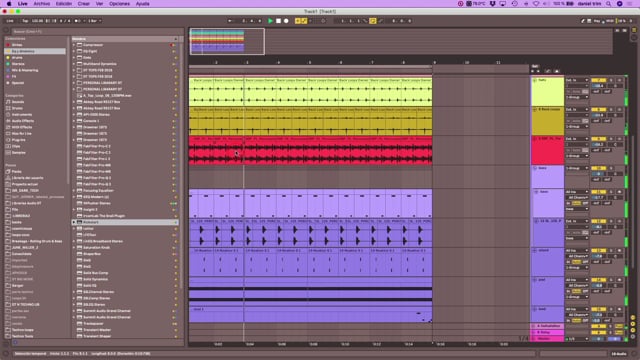Click the Tap tempo button
640x360 pixels.
(x=25, y=21)
